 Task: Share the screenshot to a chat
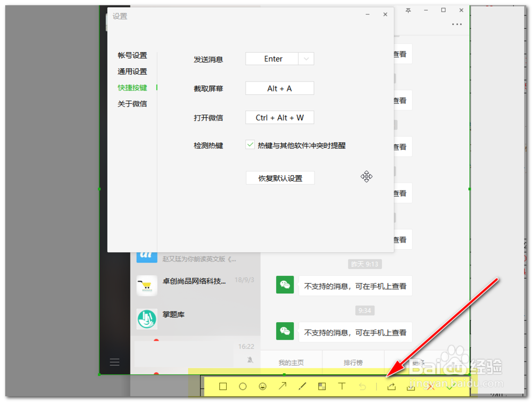(x=391, y=387)
